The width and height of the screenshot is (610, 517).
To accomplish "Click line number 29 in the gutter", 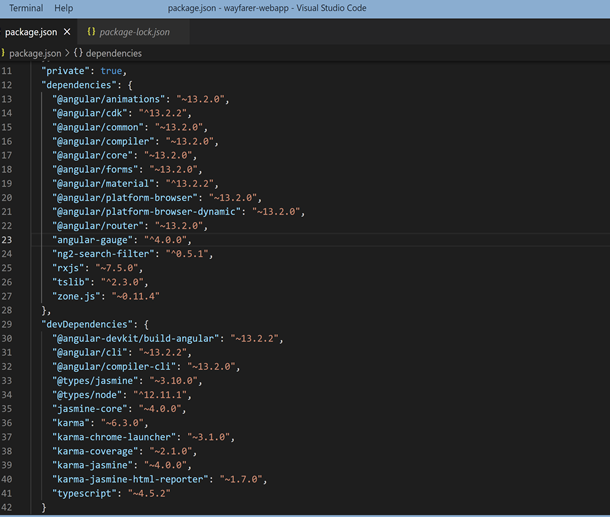I will coord(7,324).
